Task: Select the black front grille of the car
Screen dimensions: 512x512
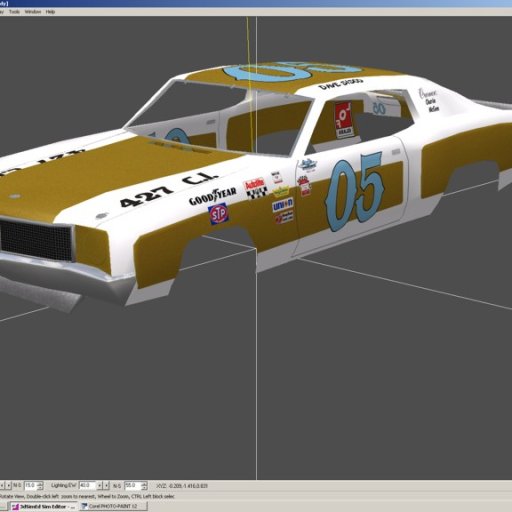Action: [36, 239]
